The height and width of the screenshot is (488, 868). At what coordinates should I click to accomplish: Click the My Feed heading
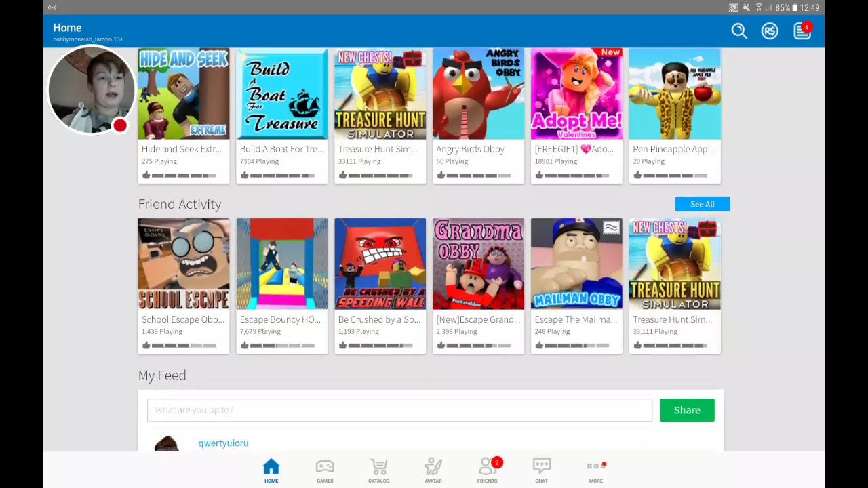pyautogui.click(x=162, y=375)
